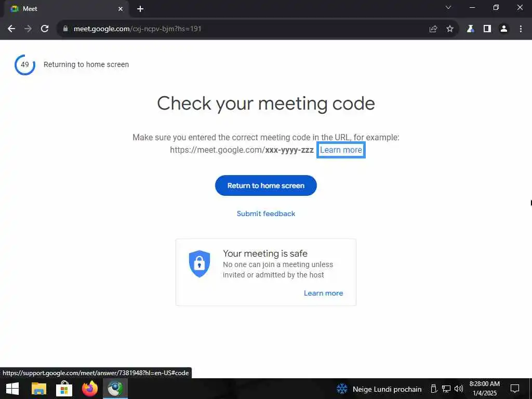Open the Windows Start menu
Viewport: 532px width, 399px height.
12,389
